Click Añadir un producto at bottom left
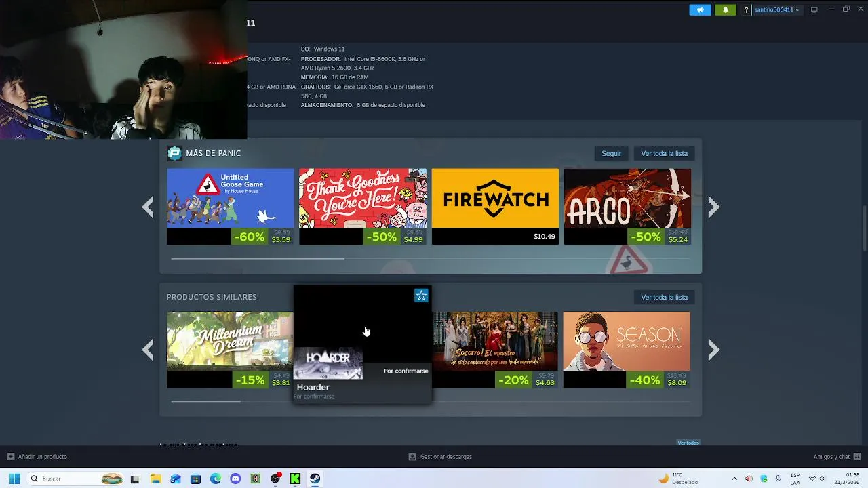Screen dimensions: 868x488 pyautogui.click(x=37, y=457)
